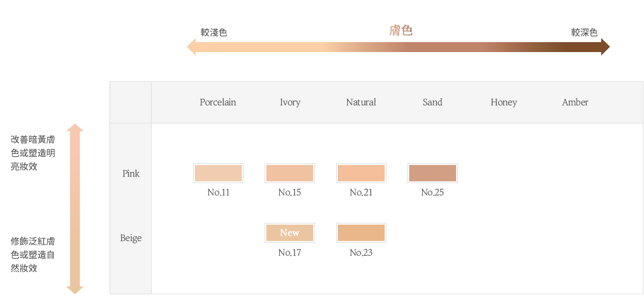Click the No.17 shade label text
This screenshot has width=644, height=296.
(x=290, y=253)
